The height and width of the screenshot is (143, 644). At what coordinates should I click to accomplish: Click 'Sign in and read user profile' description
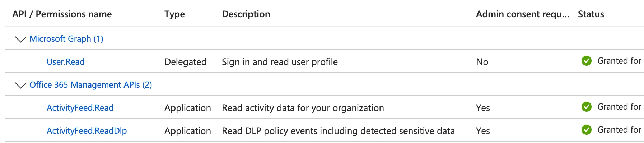coord(280,62)
